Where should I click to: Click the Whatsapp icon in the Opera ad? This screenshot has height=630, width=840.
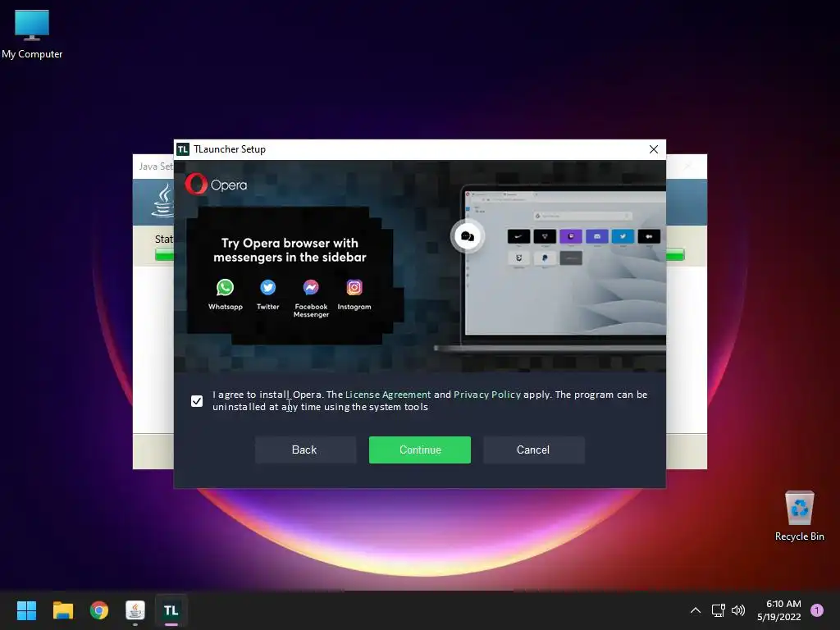coord(225,288)
